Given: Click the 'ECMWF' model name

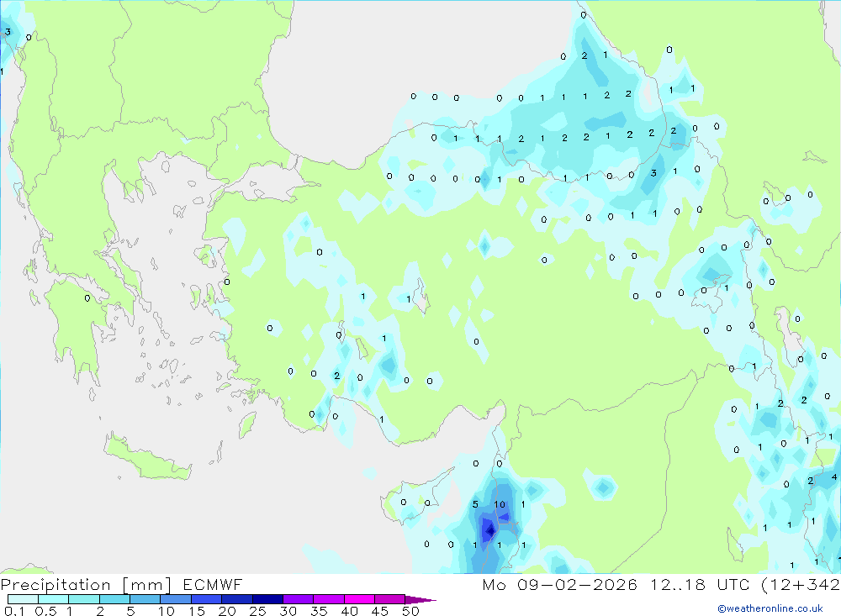Looking at the screenshot, I should [x=213, y=584].
